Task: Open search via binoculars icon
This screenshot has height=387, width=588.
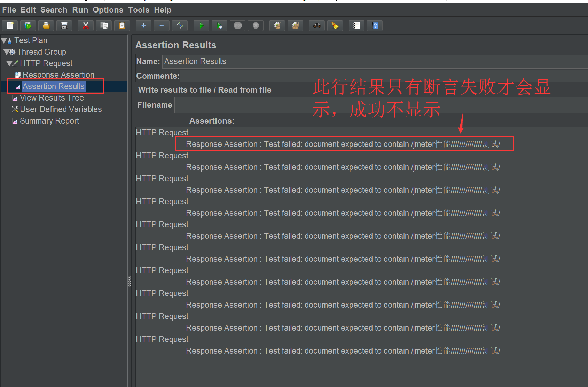Action: click(x=317, y=25)
